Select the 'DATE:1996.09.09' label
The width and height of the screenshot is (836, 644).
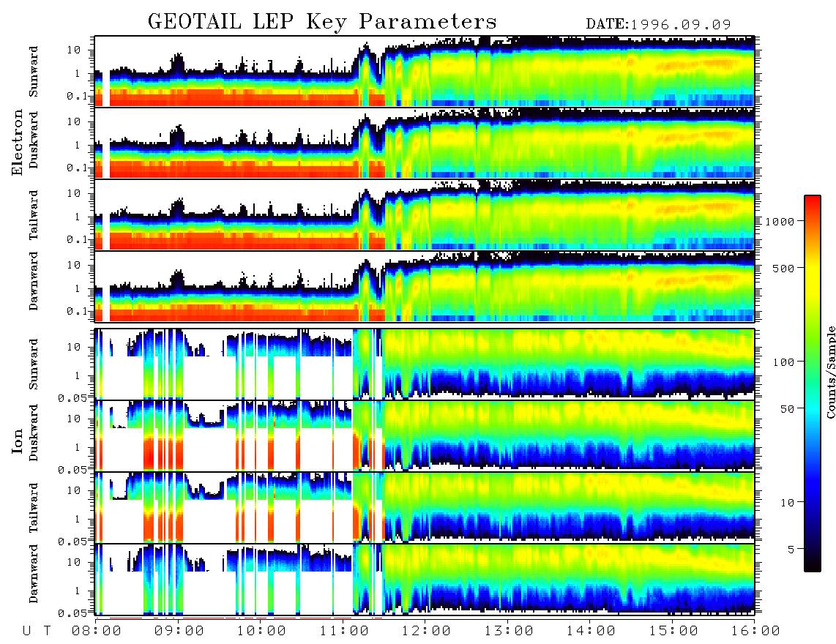658,24
